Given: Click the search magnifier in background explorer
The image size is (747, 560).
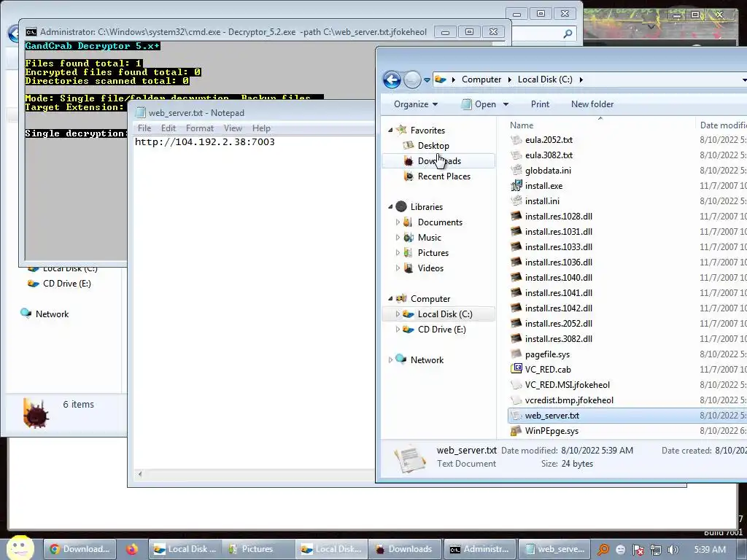Looking at the screenshot, I should [568, 34].
